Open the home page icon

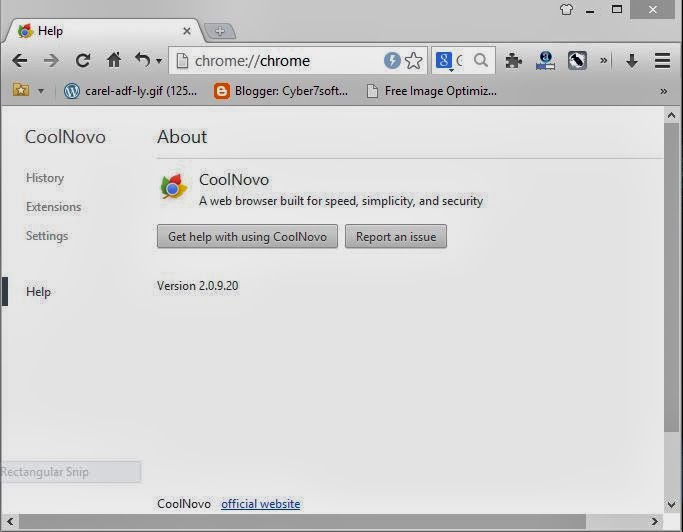click(x=114, y=60)
